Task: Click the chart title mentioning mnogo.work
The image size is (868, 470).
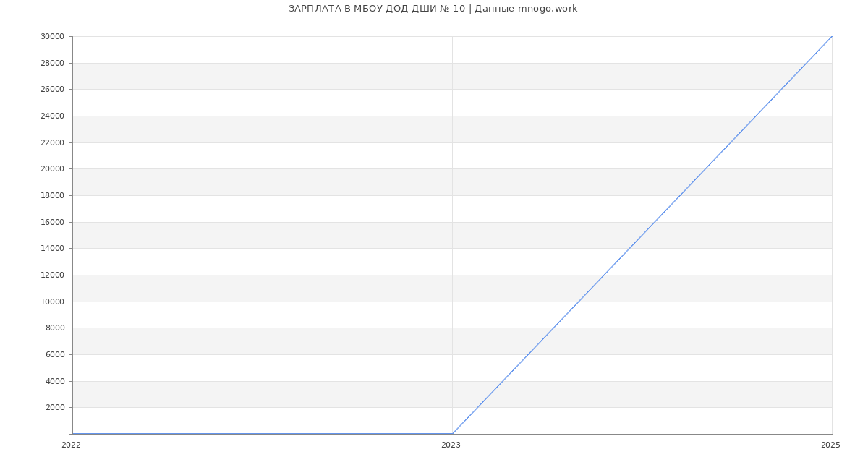Action: 433,9
